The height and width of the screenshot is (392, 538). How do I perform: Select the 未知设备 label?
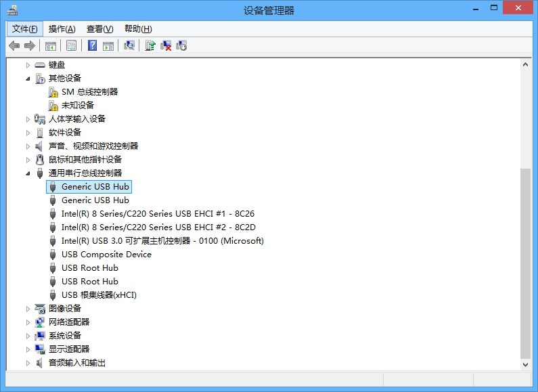tap(78, 106)
